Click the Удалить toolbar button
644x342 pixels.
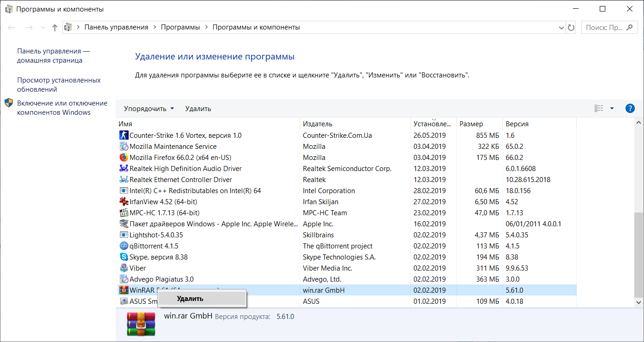pyautogui.click(x=198, y=109)
